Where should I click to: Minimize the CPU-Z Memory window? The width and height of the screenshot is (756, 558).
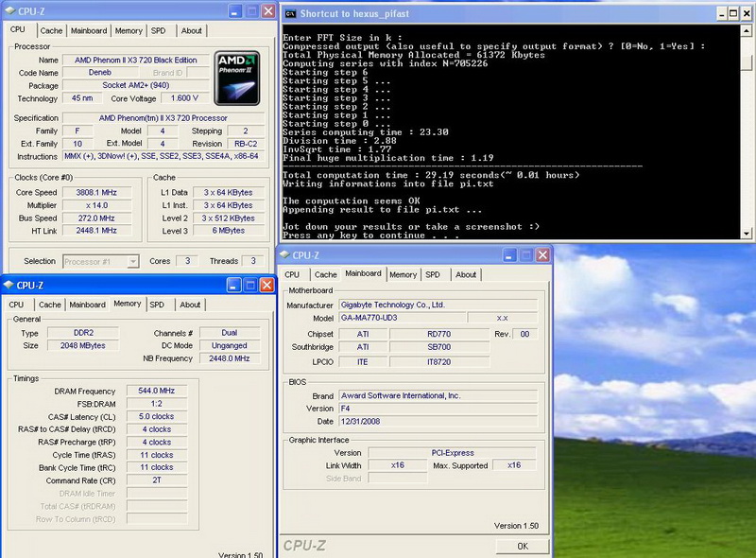[233, 286]
